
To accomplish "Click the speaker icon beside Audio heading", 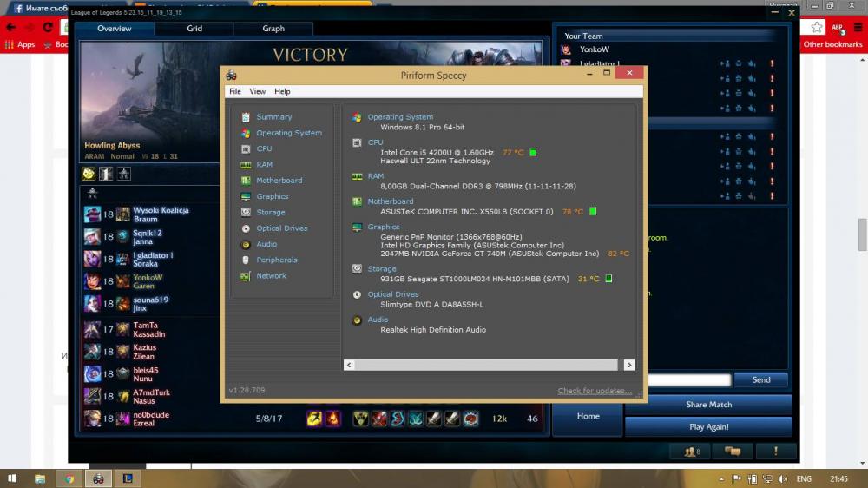I will [x=357, y=320].
